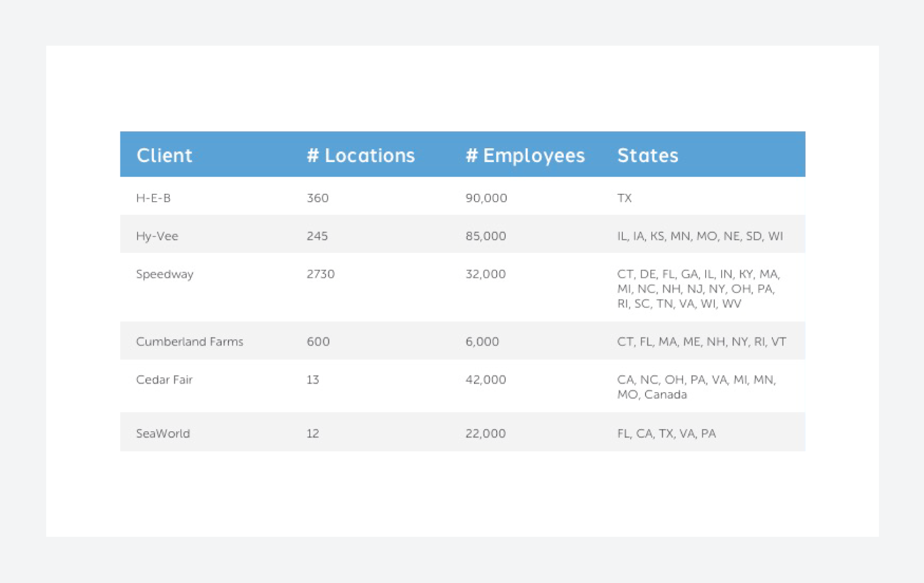The width and height of the screenshot is (924, 583).
Task: Click the 360 locations value
Action: coord(318,198)
